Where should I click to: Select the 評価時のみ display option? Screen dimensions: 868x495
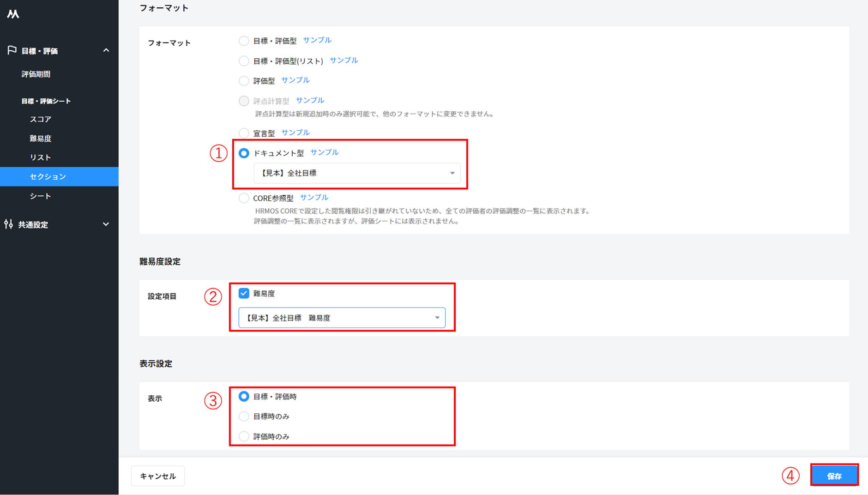tap(244, 436)
